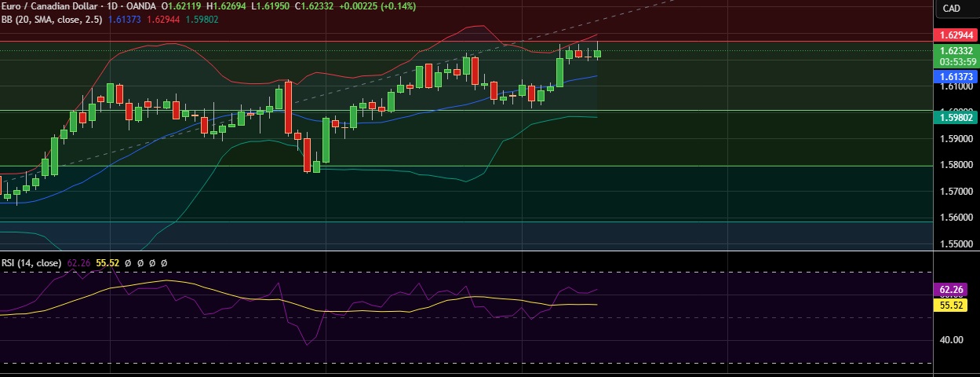Viewport: 980px width, 377px height.
Task: Click the 1.56000 price axis label
Action: pos(955,218)
